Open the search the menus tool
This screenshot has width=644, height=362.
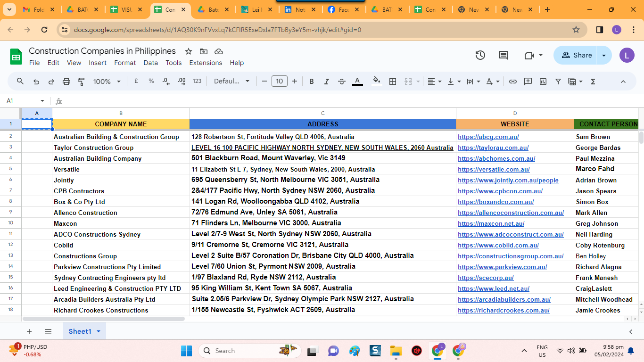click(x=20, y=82)
